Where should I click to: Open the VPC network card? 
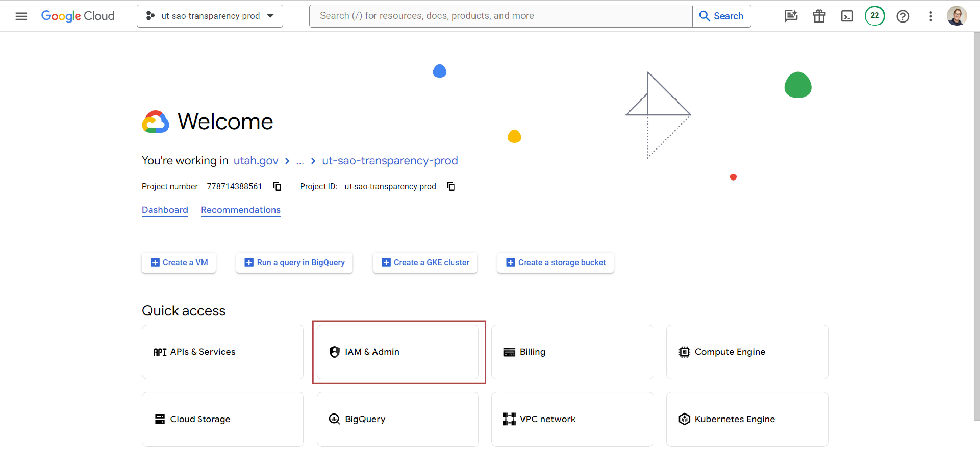click(572, 419)
